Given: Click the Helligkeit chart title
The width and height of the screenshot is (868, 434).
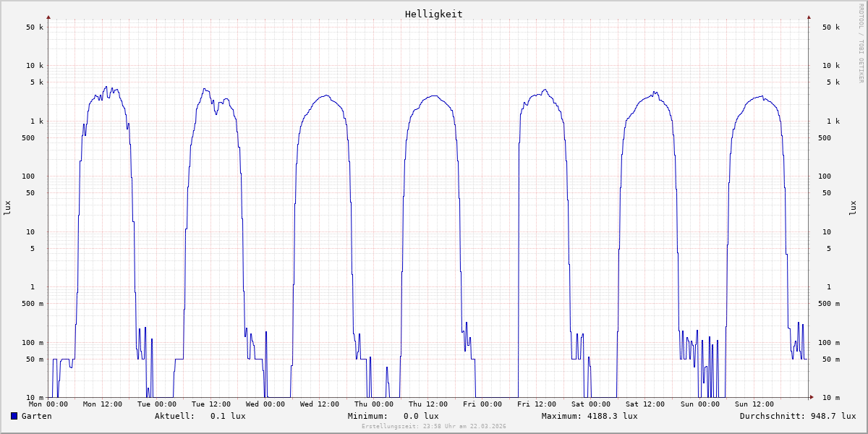Looking at the screenshot, I should tap(433, 14).
